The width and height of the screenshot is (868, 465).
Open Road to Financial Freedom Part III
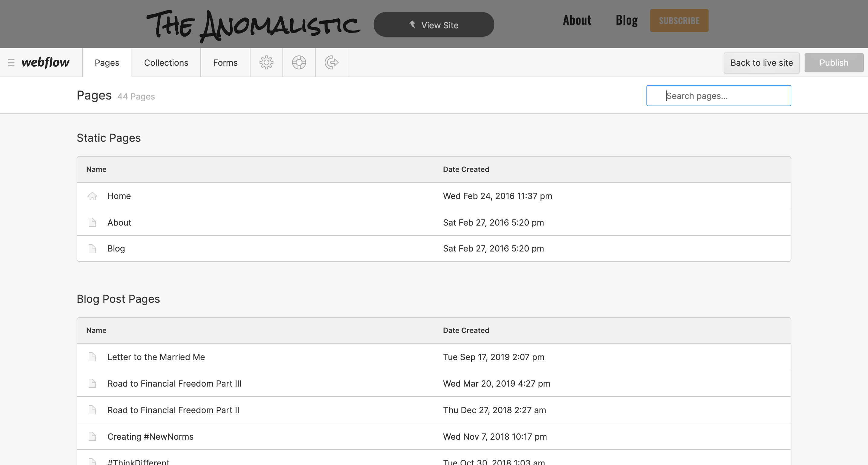point(434,383)
